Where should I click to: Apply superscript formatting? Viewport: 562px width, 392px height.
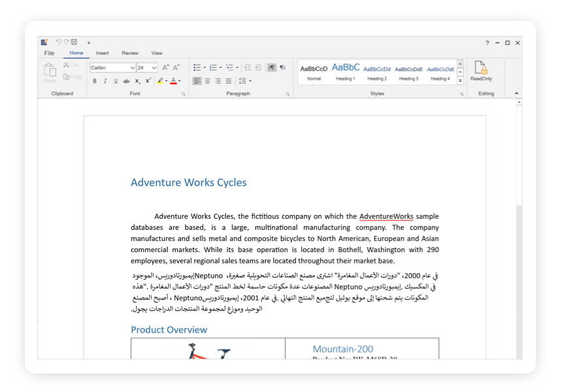coord(146,80)
